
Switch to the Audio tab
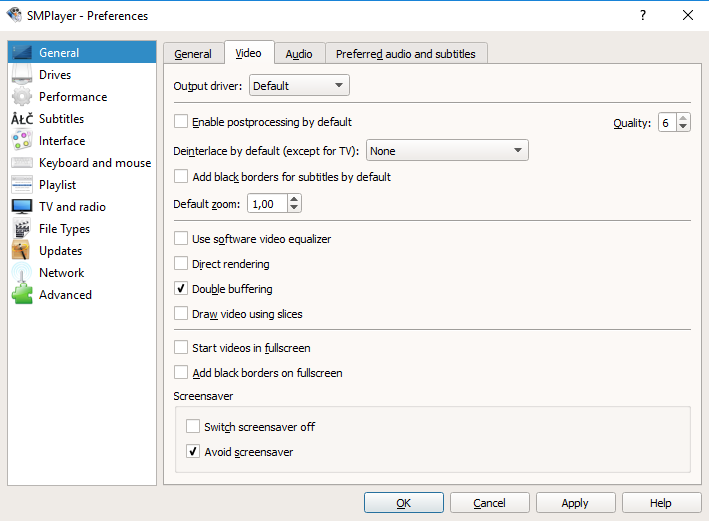point(298,54)
